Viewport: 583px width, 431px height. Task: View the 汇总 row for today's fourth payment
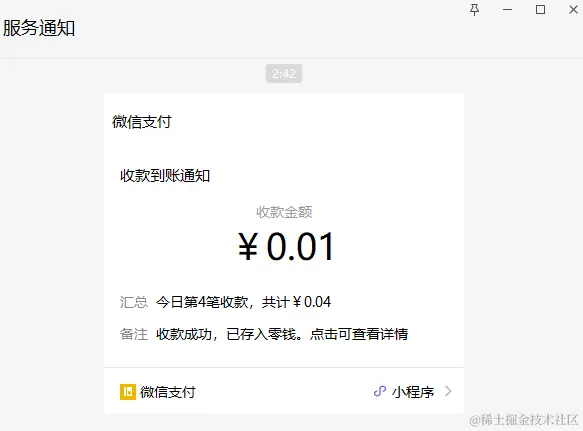[225, 302]
